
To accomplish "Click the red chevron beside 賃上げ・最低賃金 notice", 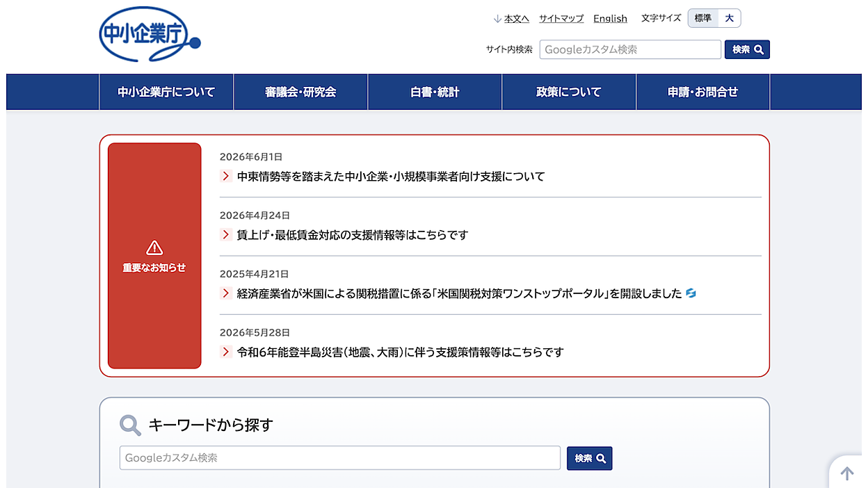I will [226, 235].
